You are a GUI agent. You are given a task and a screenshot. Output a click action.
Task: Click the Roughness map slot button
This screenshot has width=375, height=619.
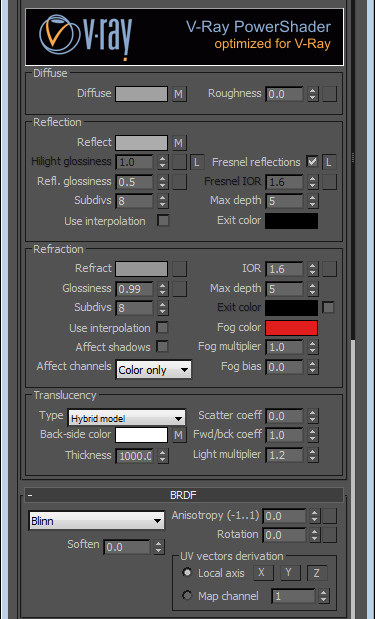point(330,94)
